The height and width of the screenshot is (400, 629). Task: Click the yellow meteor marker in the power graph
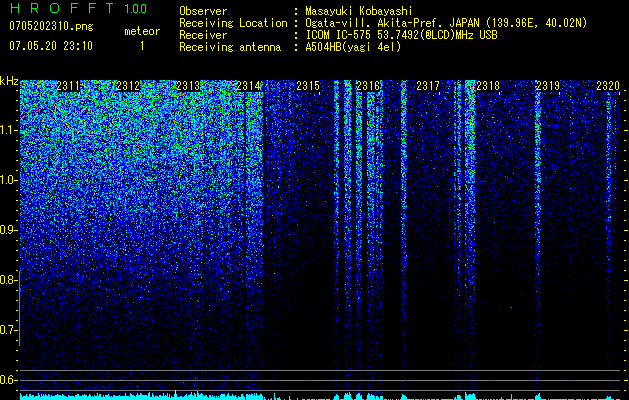(x=175, y=394)
